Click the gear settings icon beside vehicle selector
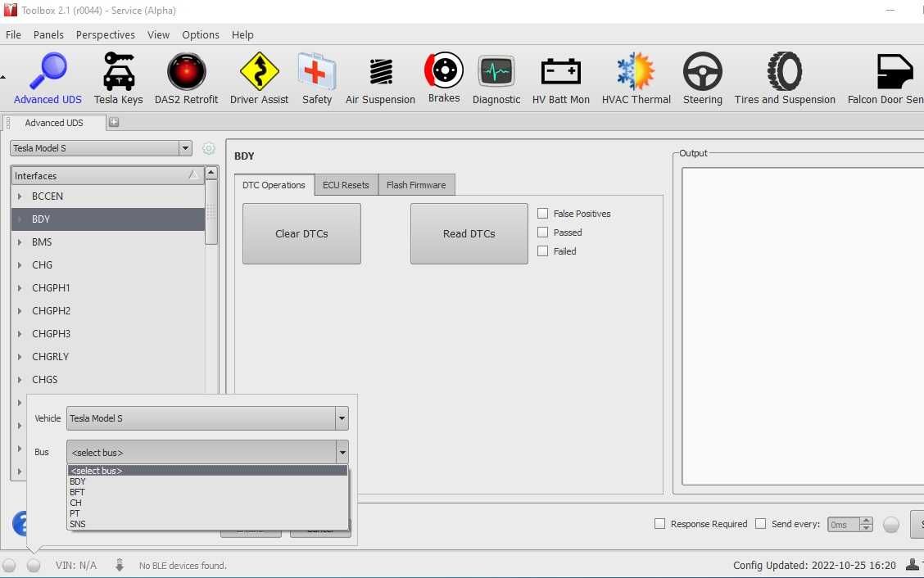 pos(209,148)
